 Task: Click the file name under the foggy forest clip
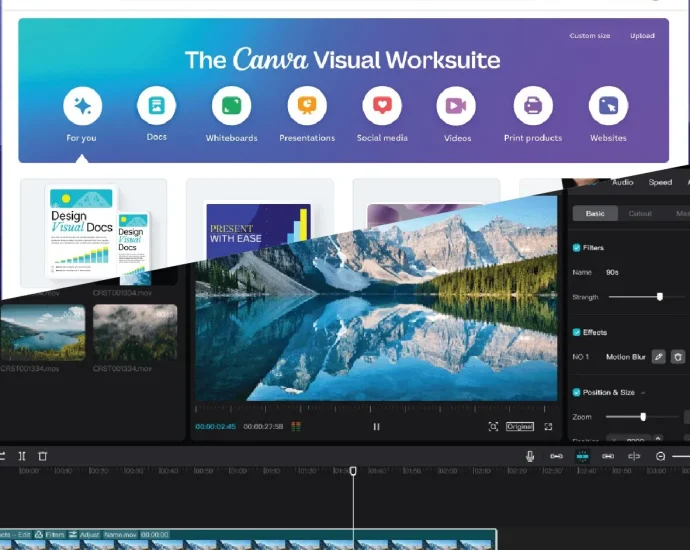coord(122,369)
